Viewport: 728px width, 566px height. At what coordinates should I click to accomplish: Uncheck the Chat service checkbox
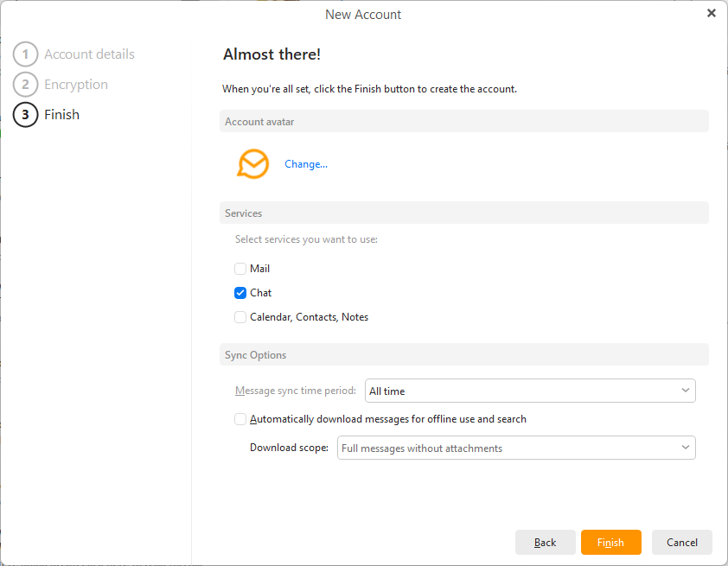(x=240, y=293)
